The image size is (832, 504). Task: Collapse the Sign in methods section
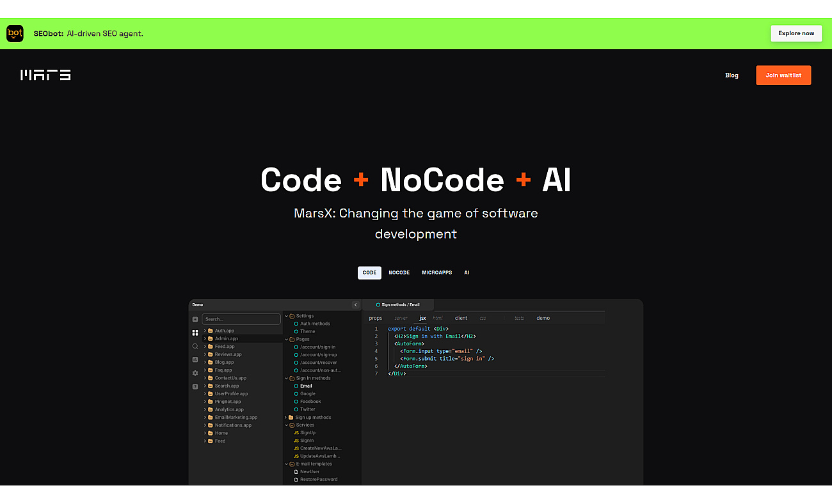pos(286,378)
